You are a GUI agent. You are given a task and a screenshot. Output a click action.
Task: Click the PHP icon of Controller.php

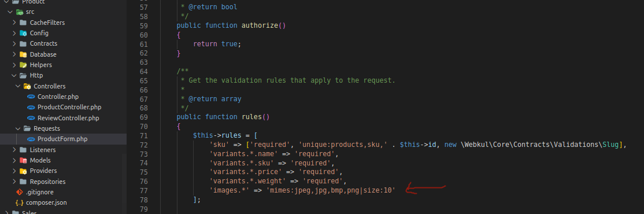pos(31,97)
